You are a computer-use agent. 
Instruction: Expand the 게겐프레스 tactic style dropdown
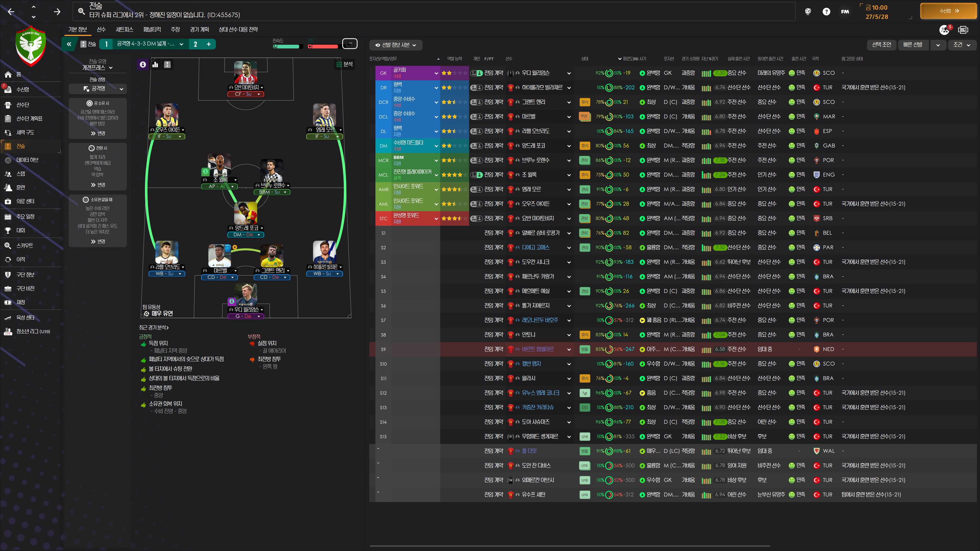[x=97, y=68]
